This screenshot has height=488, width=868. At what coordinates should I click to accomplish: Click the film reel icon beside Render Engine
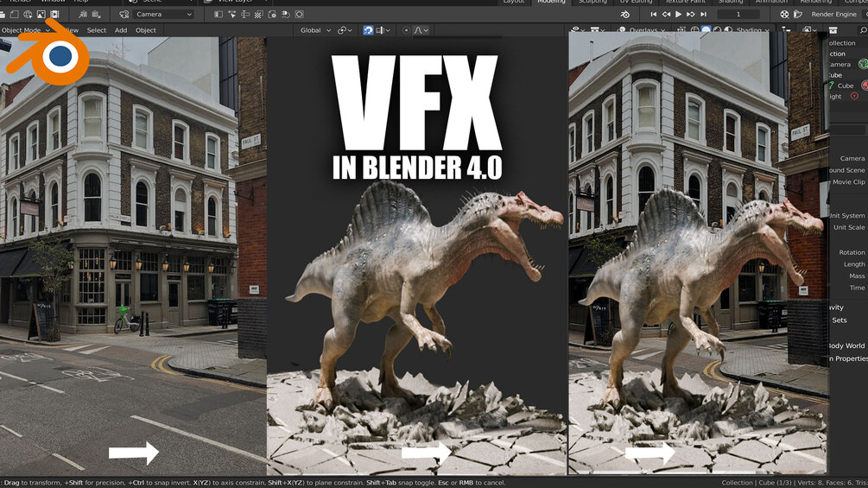click(784, 15)
